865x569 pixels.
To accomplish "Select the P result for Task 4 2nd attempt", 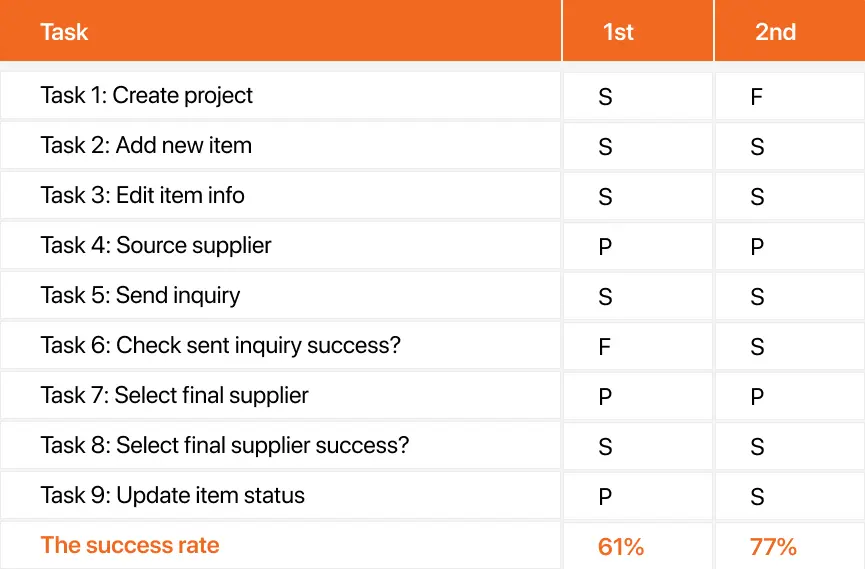I will (757, 247).
